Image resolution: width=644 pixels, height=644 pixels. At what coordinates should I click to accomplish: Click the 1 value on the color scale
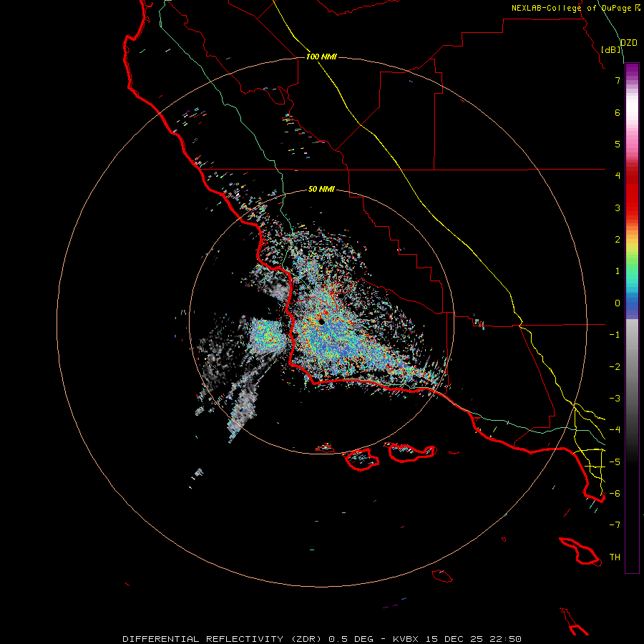coord(618,271)
